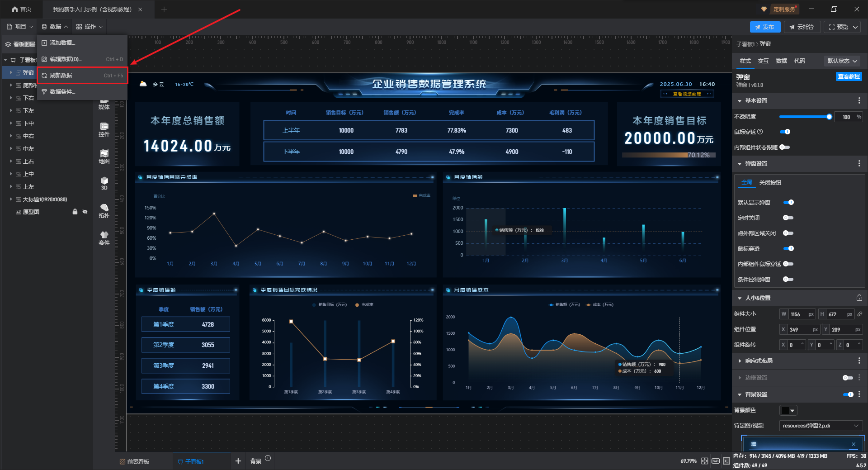Open the 地图 map component category
The image size is (868, 470).
[104, 157]
